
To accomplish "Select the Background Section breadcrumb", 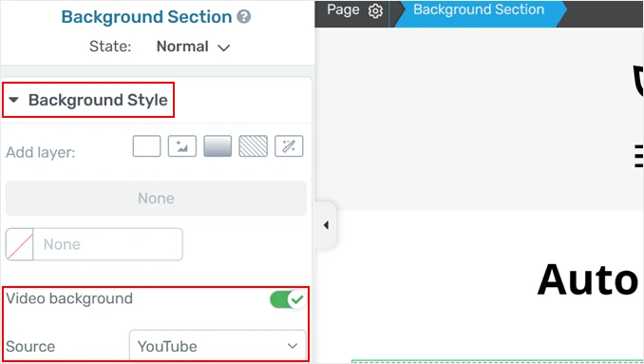I will point(479,10).
